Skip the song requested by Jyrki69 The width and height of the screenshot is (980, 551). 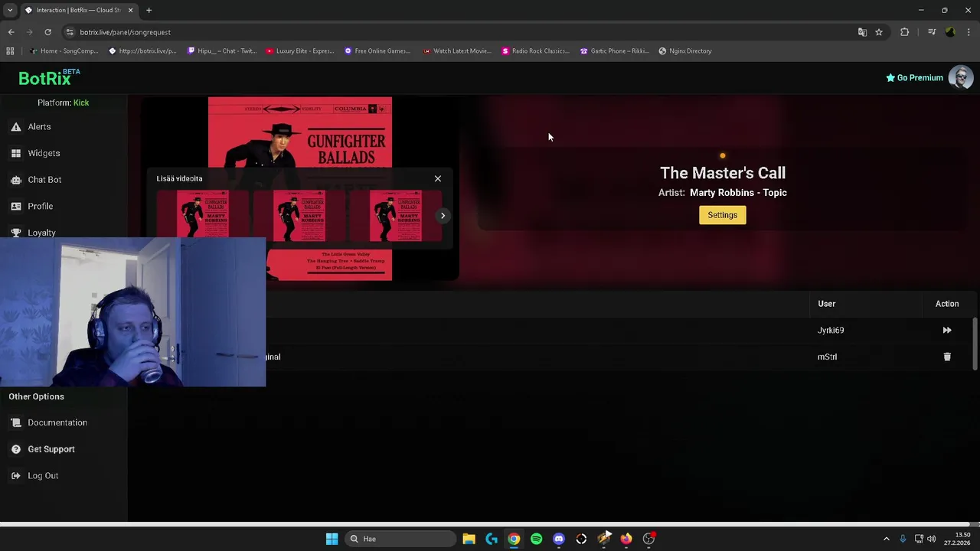[x=947, y=331]
